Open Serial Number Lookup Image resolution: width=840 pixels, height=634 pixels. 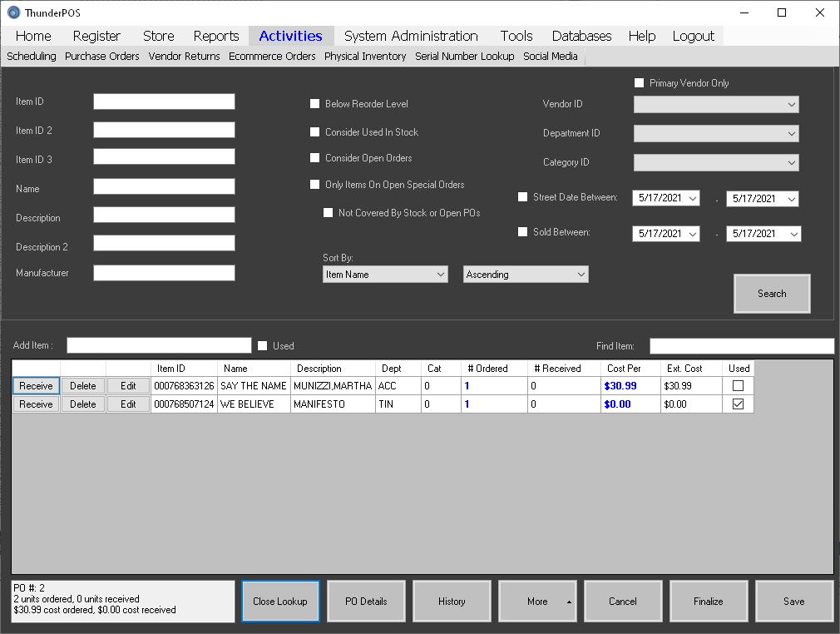point(464,56)
